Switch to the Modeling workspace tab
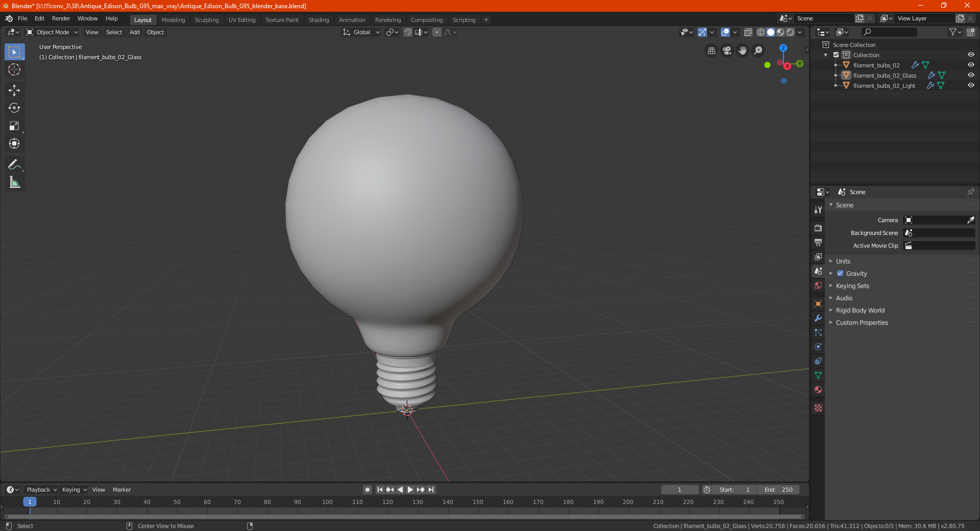This screenshot has width=980, height=531. pos(173,20)
